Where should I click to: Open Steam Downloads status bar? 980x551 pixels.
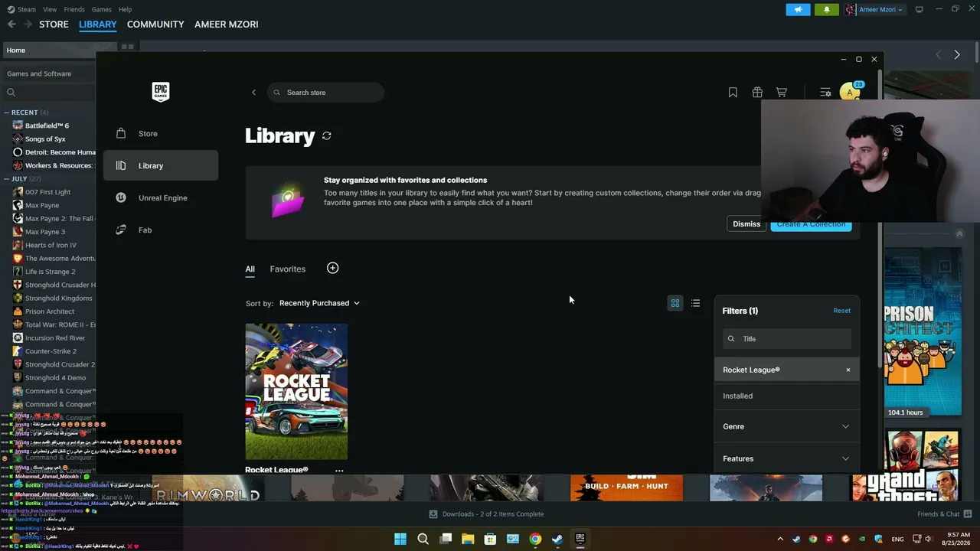tap(486, 514)
